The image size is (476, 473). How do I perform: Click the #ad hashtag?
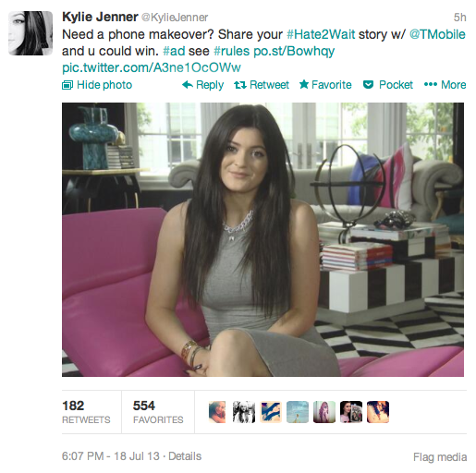pos(174,51)
